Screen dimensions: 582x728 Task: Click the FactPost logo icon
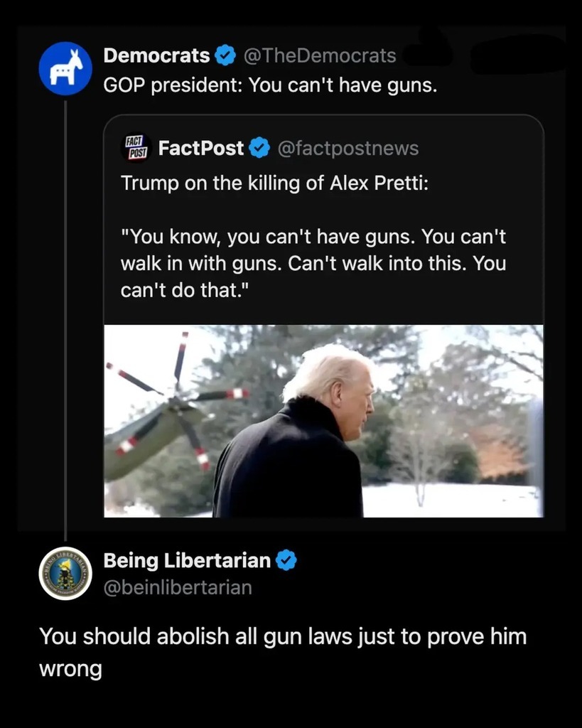(134, 148)
